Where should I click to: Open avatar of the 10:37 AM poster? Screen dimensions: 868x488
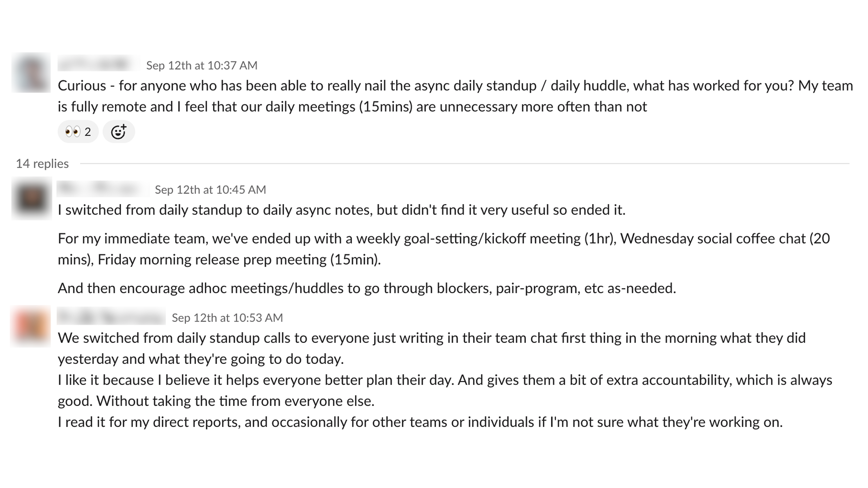31,73
